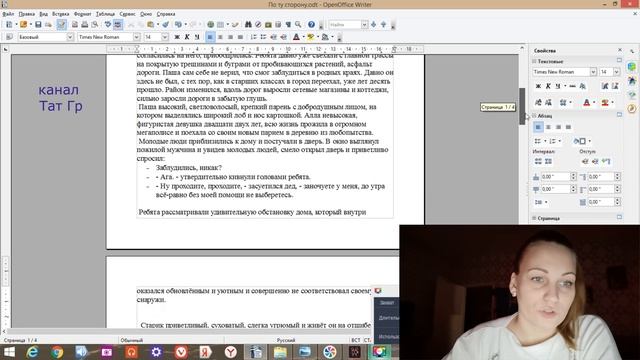
Task: Collapse the Абзац section in sidebar
Action: (534, 116)
